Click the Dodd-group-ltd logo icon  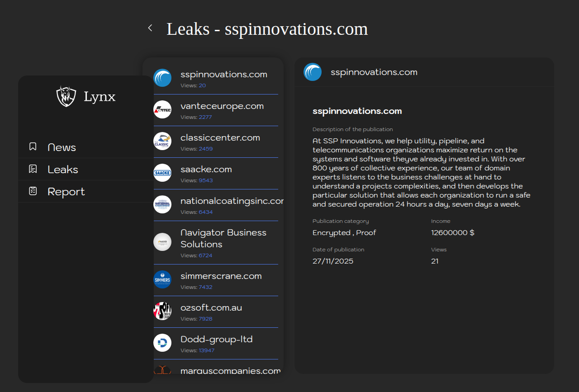click(x=162, y=343)
